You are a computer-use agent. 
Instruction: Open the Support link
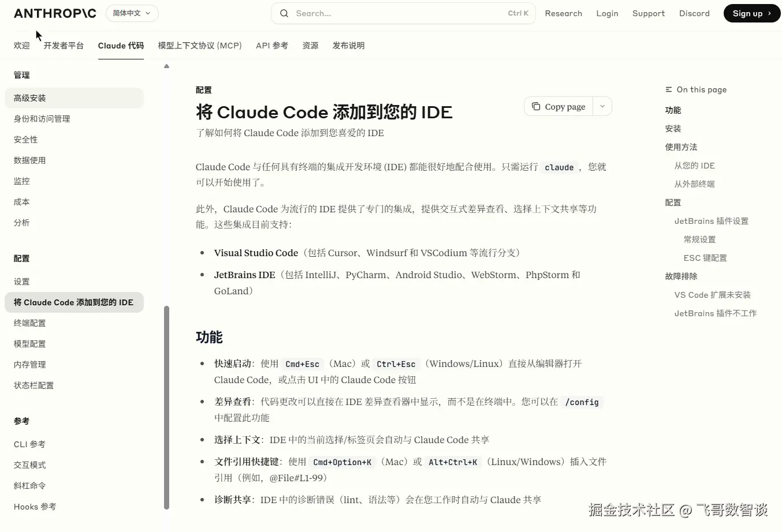click(649, 13)
